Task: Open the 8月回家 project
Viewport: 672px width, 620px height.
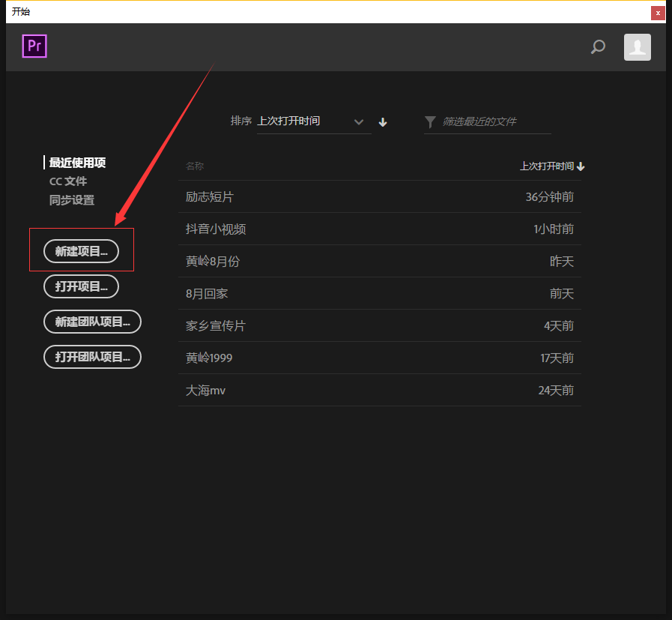Action: (x=380, y=293)
